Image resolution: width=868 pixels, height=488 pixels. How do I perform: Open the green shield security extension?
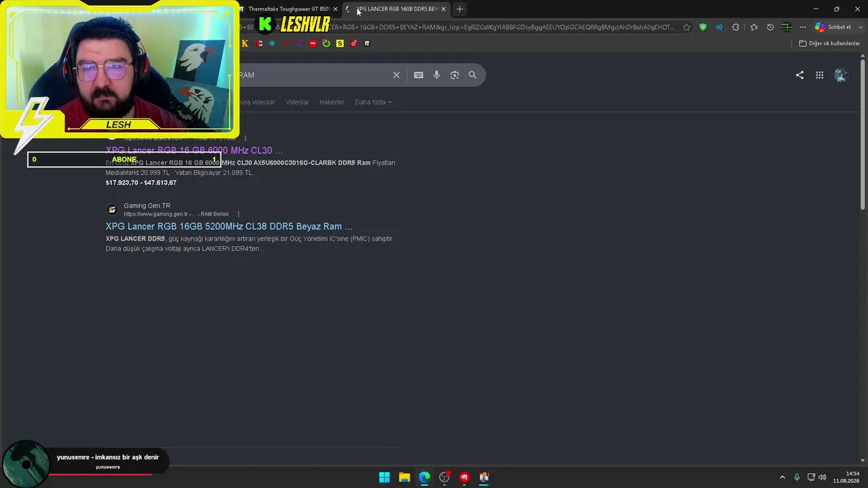[x=703, y=27]
